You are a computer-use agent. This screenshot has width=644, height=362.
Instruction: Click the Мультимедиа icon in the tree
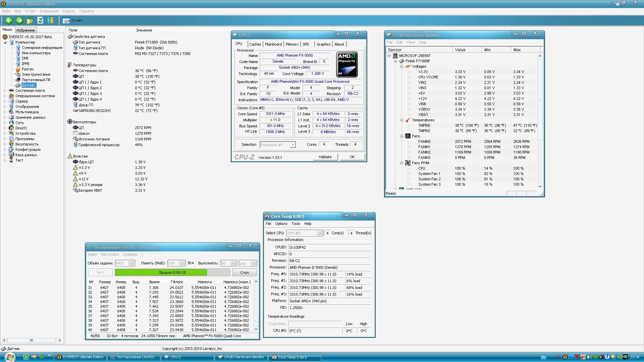(11, 112)
